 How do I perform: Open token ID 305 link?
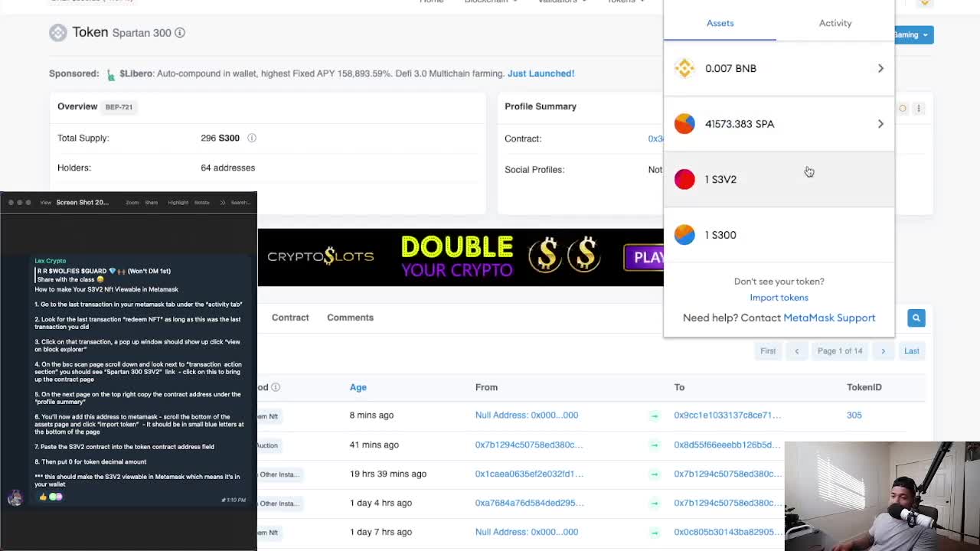[x=854, y=416]
